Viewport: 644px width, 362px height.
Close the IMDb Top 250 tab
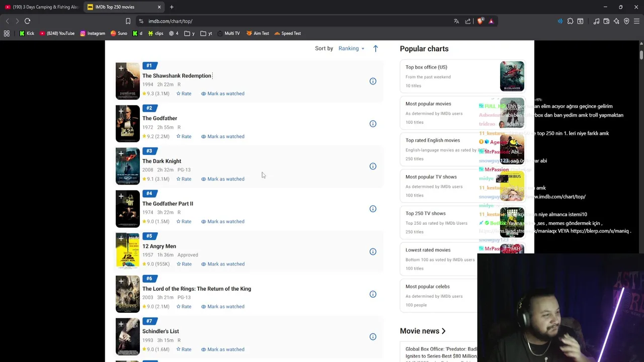tap(159, 7)
